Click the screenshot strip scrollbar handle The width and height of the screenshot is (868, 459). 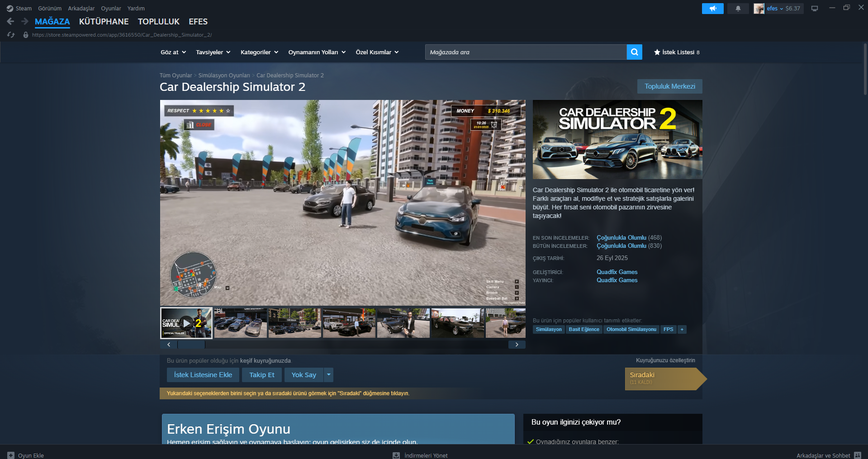[191, 345]
